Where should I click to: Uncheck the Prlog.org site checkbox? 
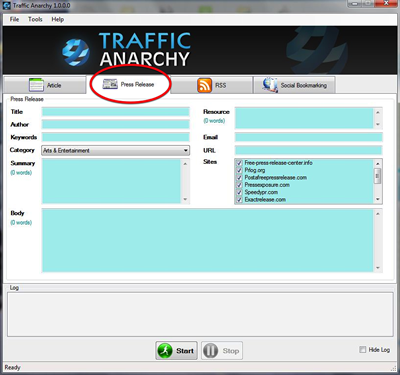point(239,170)
